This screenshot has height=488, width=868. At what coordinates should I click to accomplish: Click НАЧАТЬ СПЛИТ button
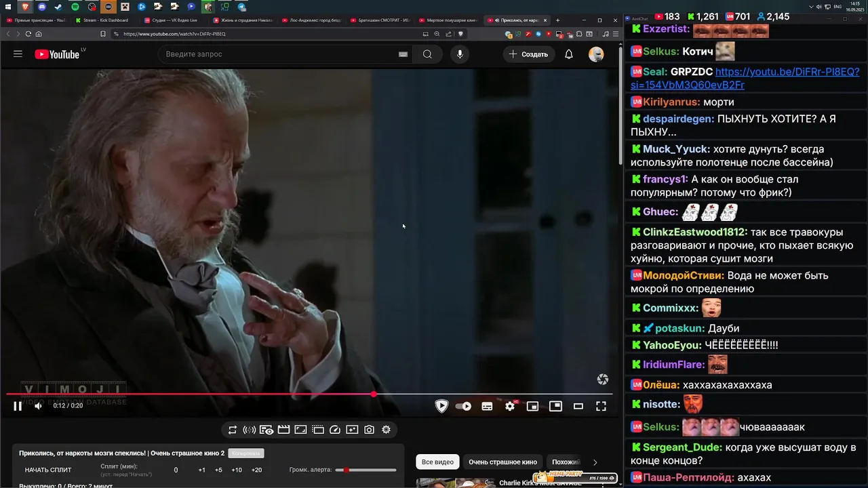click(x=48, y=470)
